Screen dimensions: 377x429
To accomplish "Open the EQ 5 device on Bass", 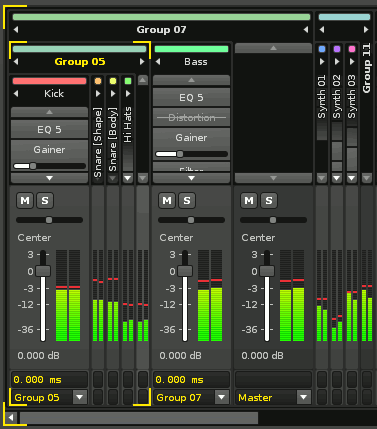I will pyautogui.click(x=191, y=98).
